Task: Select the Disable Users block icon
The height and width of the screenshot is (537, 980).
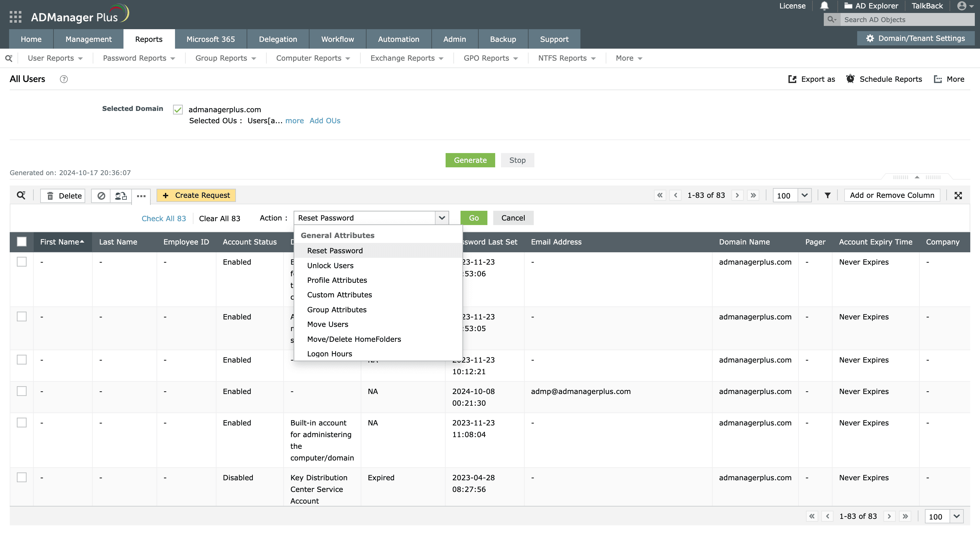Action: coord(100,195)
